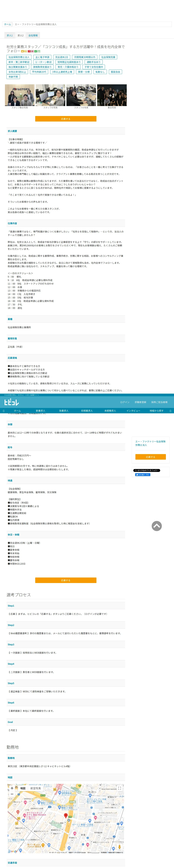Open 急募求人 in the navigation bar
The width and height of the screenshot is (174, 868).
(64, 411)
